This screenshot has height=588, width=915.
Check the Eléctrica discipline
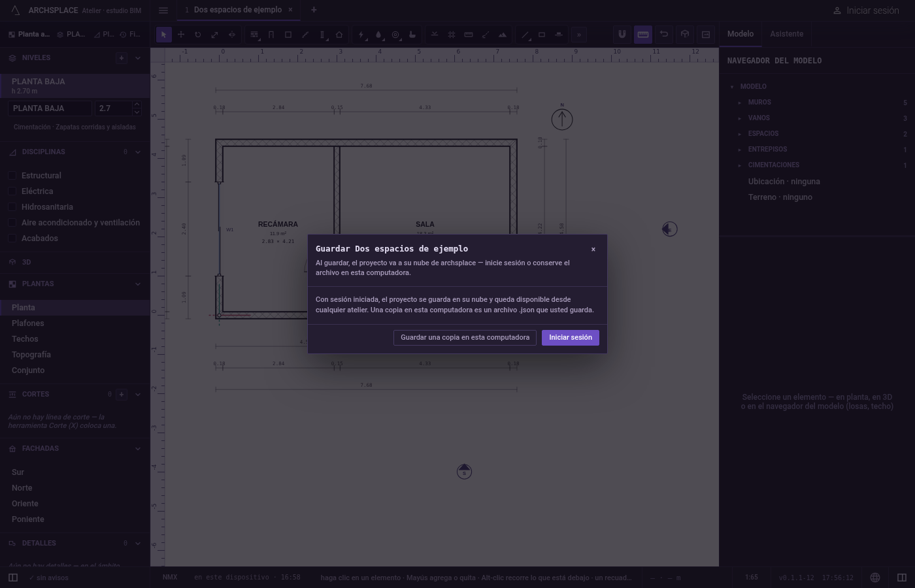click(12, 191)
